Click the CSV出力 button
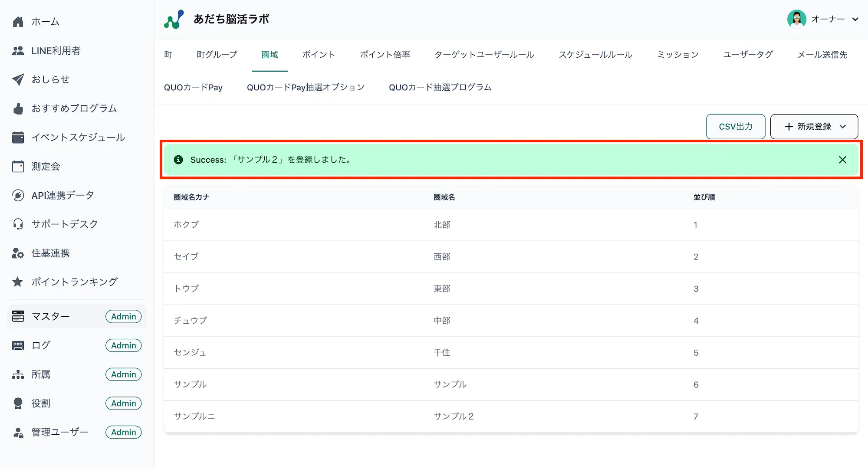 (735, 126)
